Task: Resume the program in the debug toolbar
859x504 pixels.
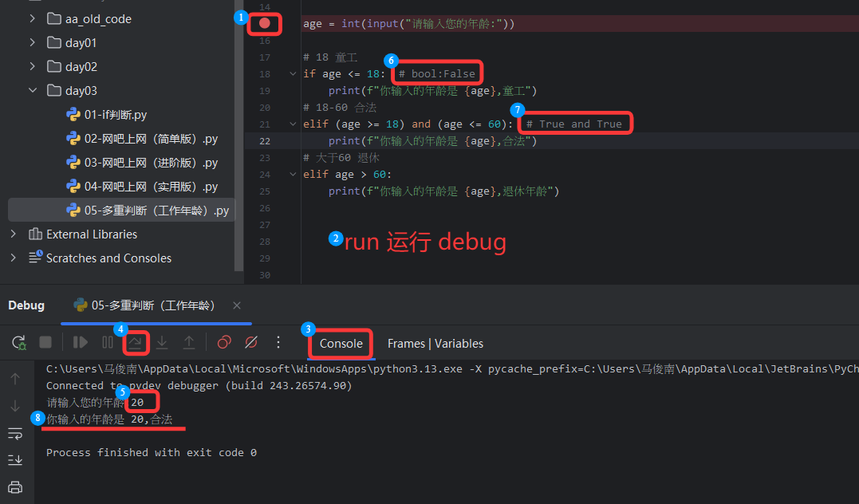Action: tap(81, 342)
